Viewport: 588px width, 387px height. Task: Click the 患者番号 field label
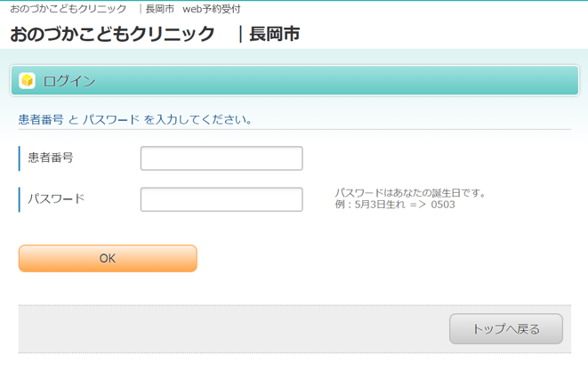click(x=51, y=157)
